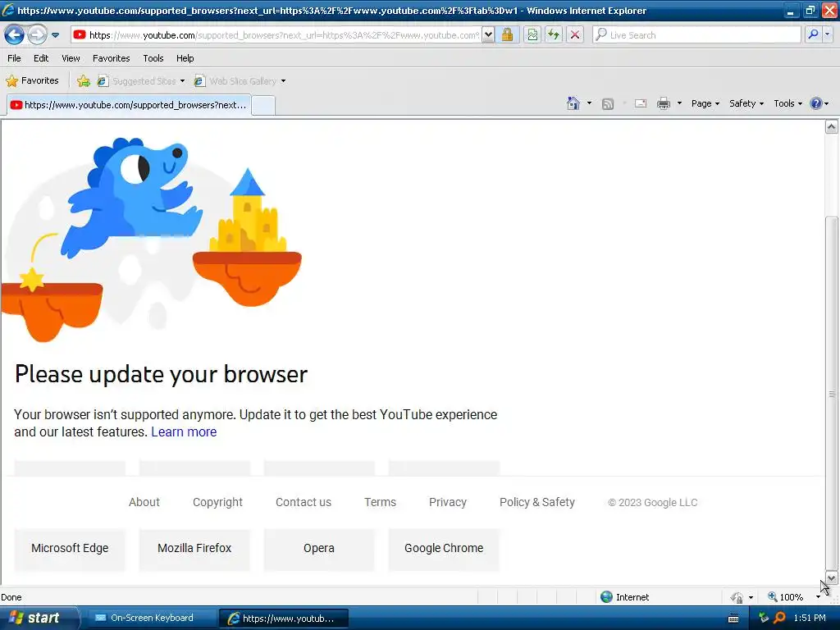Expand the Print options dropdown arrow
840x630 pixels.
(x=679, y=103)
